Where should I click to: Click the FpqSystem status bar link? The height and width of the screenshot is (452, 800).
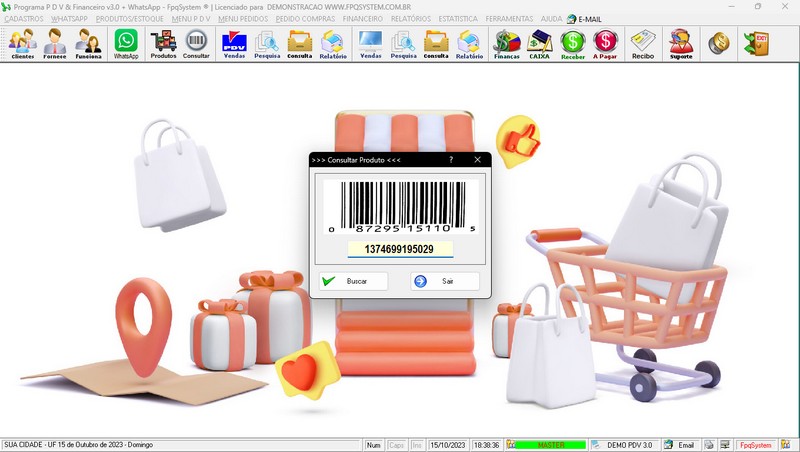point(756,445)
